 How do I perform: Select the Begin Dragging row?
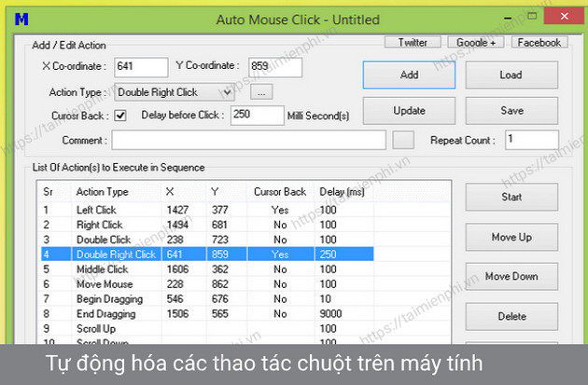(x=207, y=299)
